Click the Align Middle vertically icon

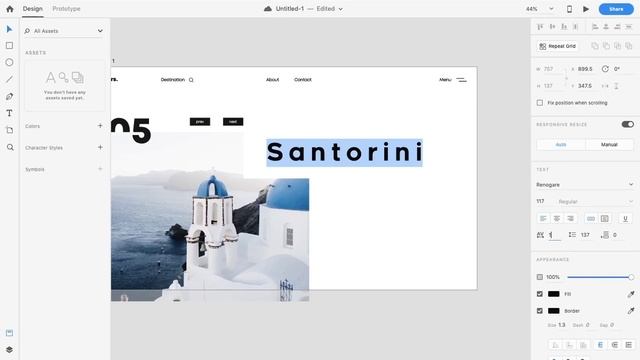552,27
